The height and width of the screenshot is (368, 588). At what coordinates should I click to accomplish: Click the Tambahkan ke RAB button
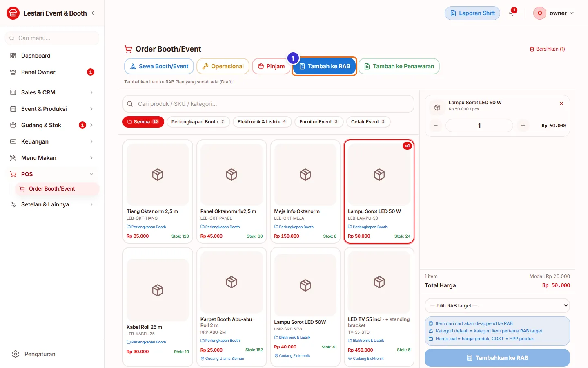[x=497, y=358]
